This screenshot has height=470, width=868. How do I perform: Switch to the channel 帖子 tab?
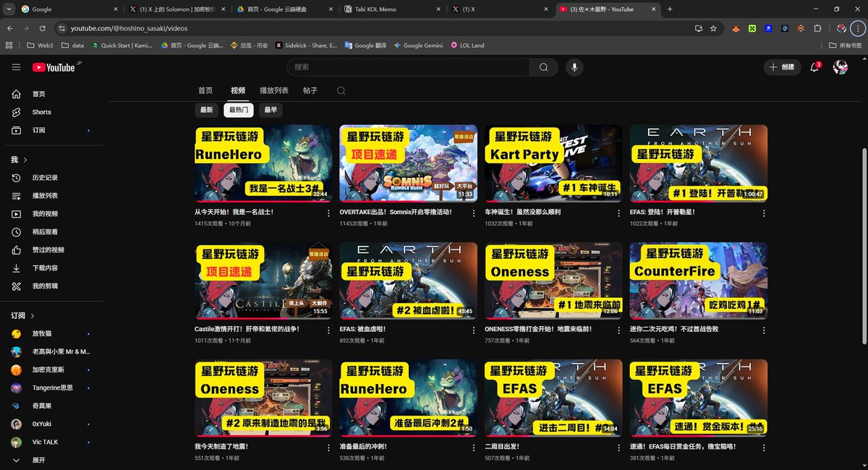pos(310,91)
